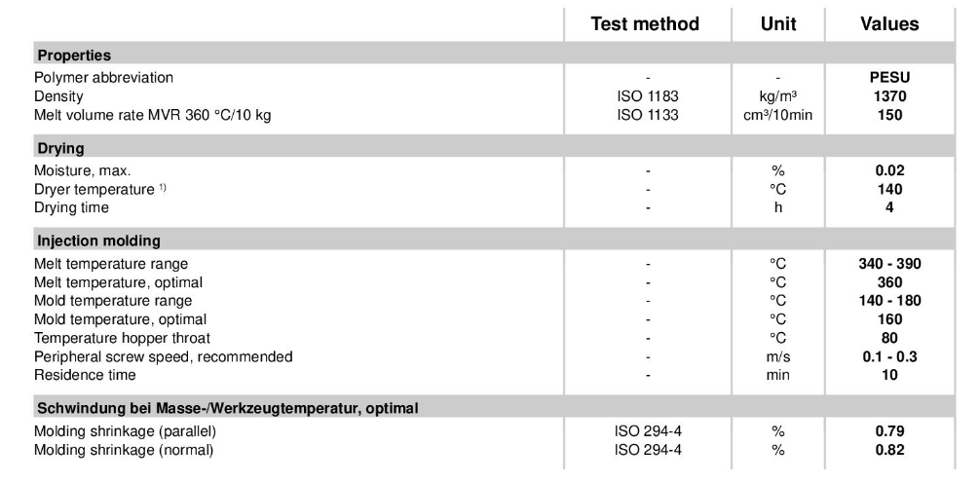980x482 pixels.
Task: Select the Properties section heading
Action: point(74,55)
